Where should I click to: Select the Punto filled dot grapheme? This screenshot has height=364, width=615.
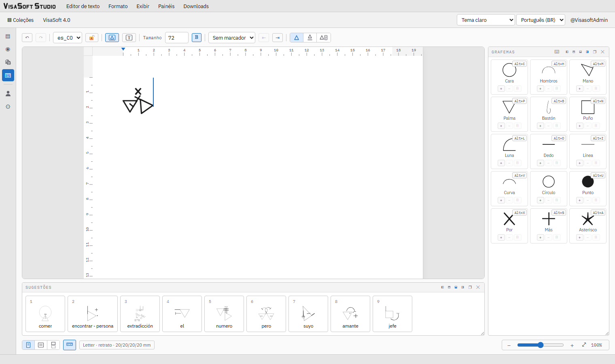587,182
